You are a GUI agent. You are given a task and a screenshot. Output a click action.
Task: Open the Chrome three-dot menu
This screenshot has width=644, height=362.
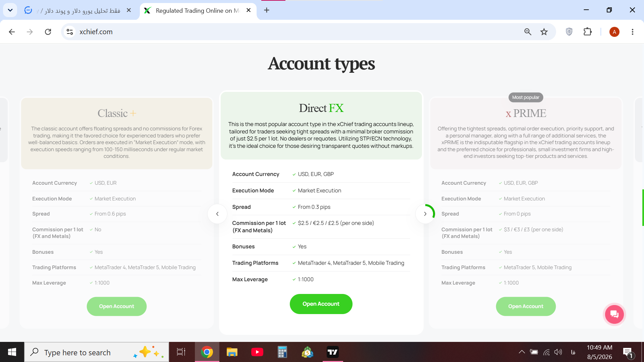[632, 32]
